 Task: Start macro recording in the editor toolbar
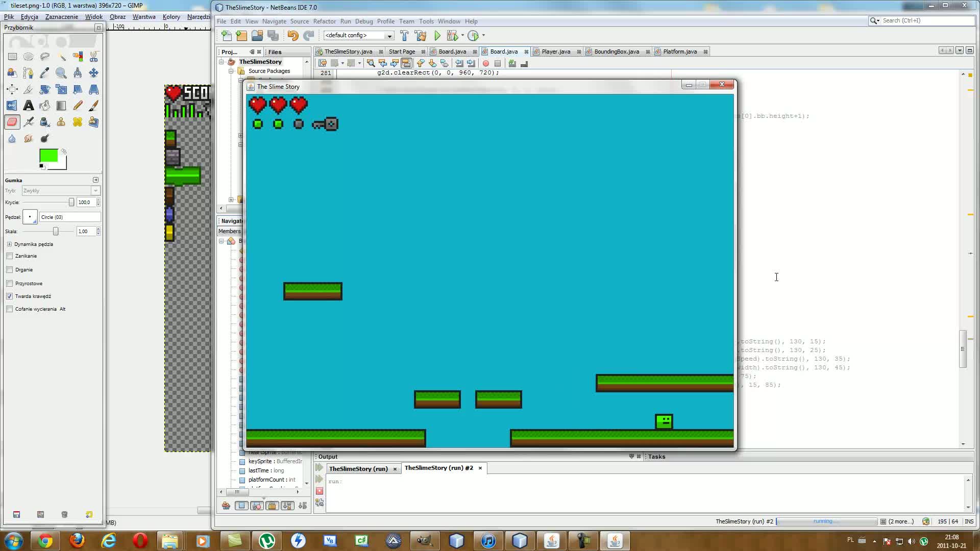point(486,63)
